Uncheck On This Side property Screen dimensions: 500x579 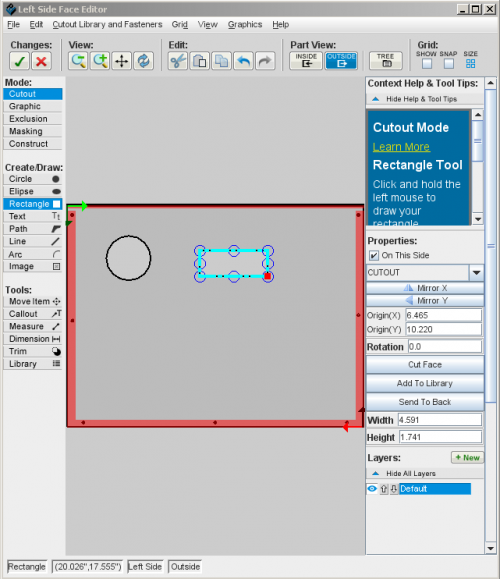[374, 256]
